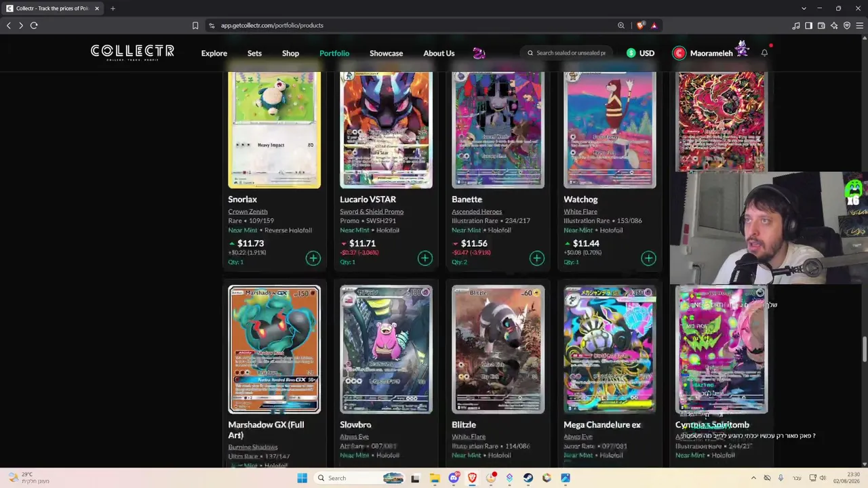Open Brave Wallet icon
Image resolution: width=868 pixels, height=488 pixels.
click(821, 25)
